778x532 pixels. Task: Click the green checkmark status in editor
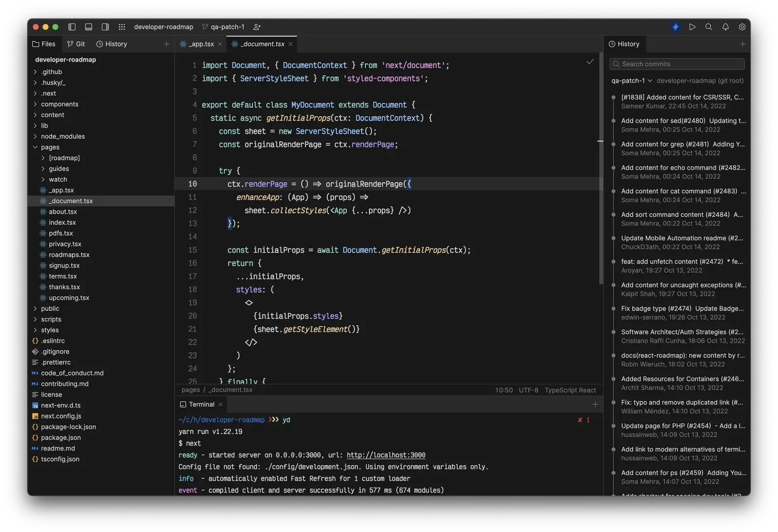[590, 62]
